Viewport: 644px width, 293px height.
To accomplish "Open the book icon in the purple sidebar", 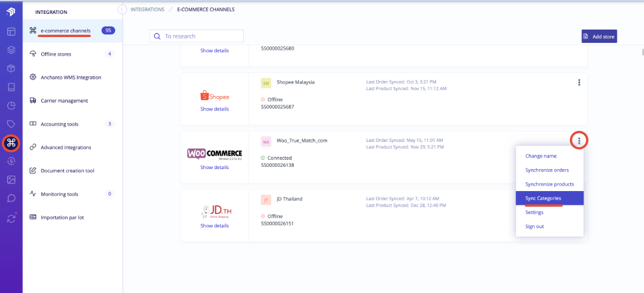I will click(11, 87).
